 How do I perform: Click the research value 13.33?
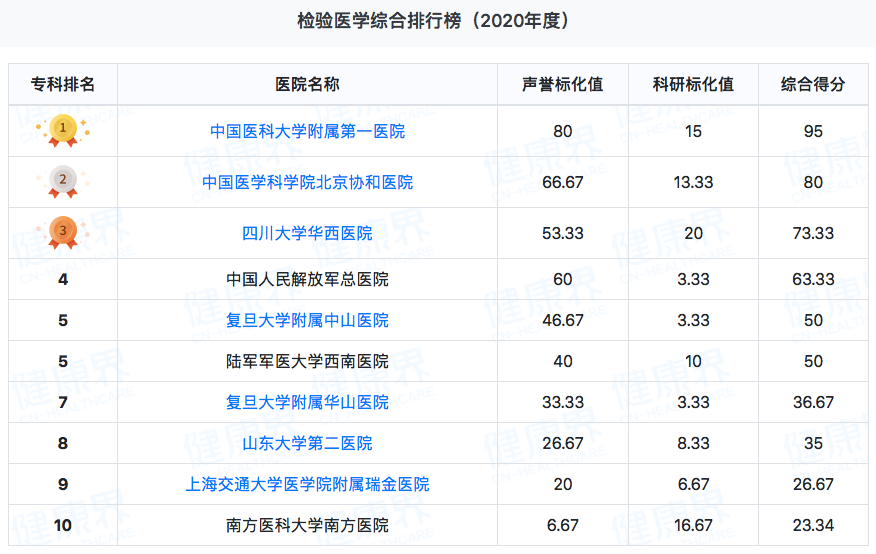(x=693, y=182)
